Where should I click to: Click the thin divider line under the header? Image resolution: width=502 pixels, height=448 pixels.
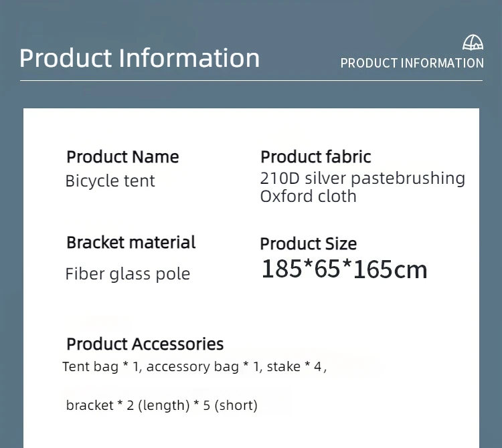[x=250, y=81]
